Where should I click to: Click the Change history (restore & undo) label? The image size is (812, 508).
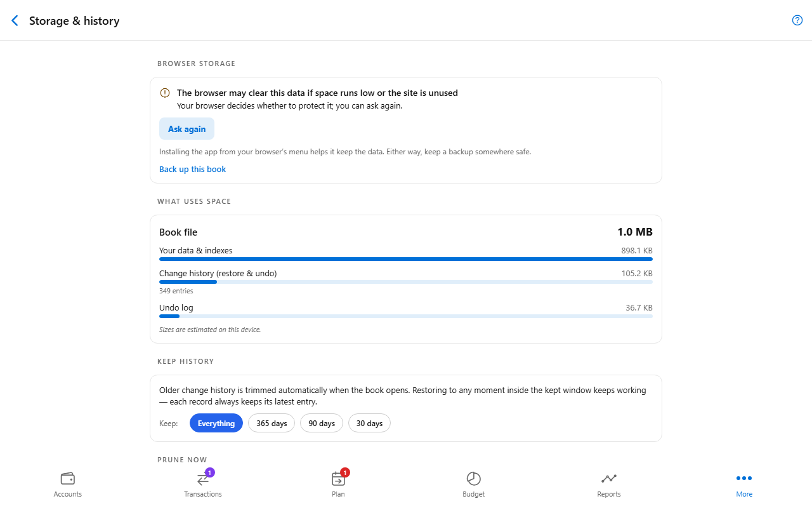click(218, 273)
